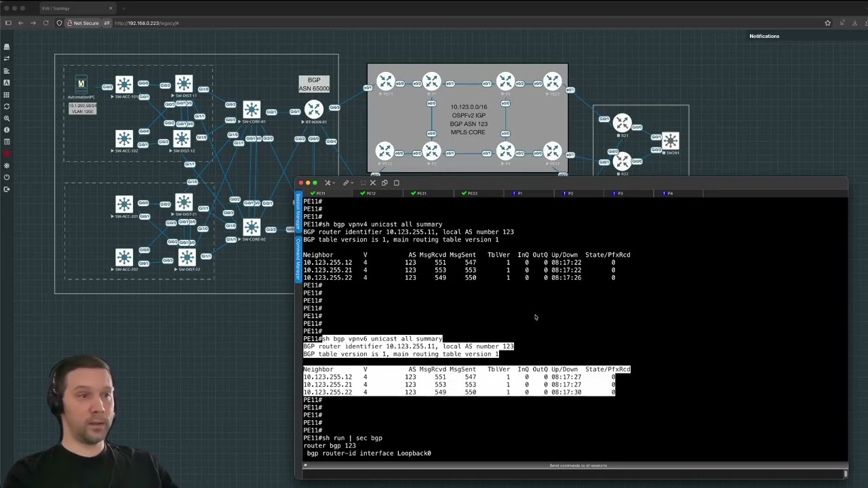This screenshot has height=488, width=868.
Task: Click the '10.1.200.50/24 VLAN 1200' label
Action: pos(82,108)
